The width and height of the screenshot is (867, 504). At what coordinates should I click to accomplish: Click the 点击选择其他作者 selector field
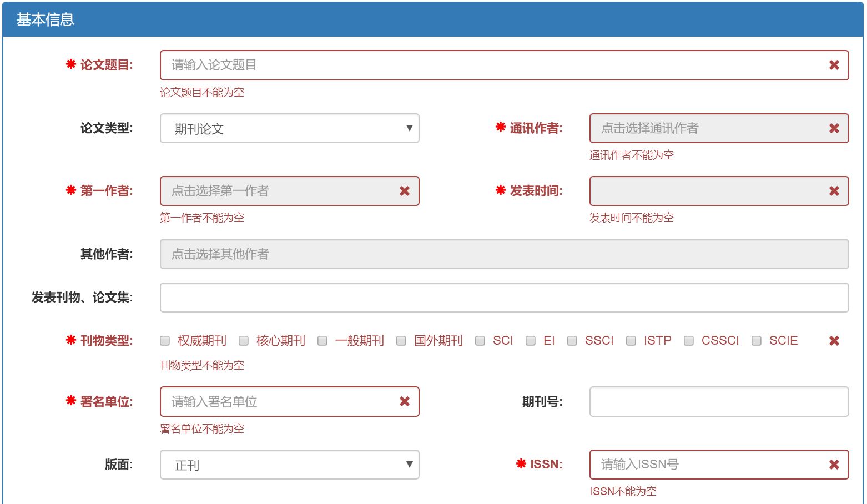[504, 254]
